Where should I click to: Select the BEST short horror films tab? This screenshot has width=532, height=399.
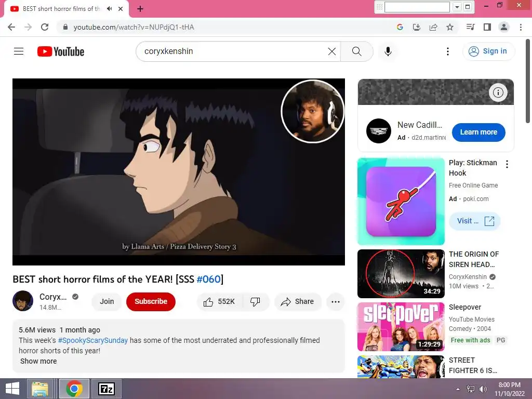point(61,9)
